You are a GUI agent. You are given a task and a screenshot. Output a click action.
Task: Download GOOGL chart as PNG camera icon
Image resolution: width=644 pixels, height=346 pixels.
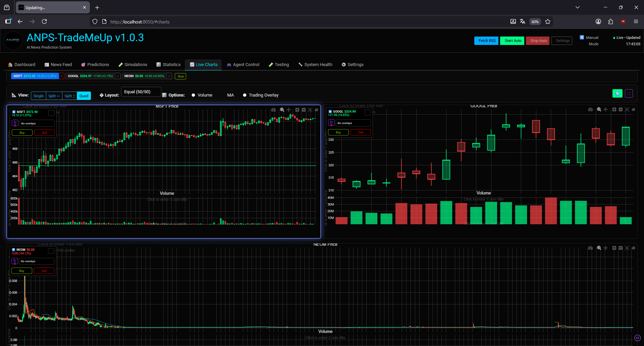coord(590,110)
